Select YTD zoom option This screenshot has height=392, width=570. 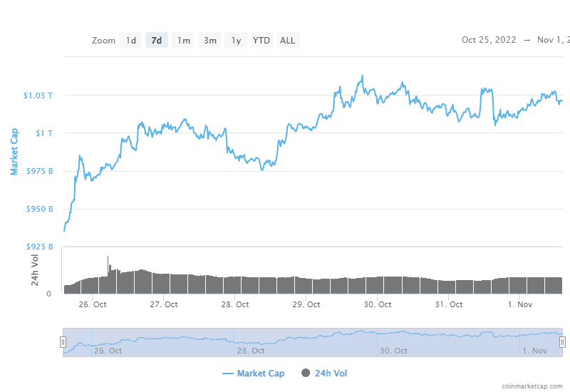tap(261, 41)
